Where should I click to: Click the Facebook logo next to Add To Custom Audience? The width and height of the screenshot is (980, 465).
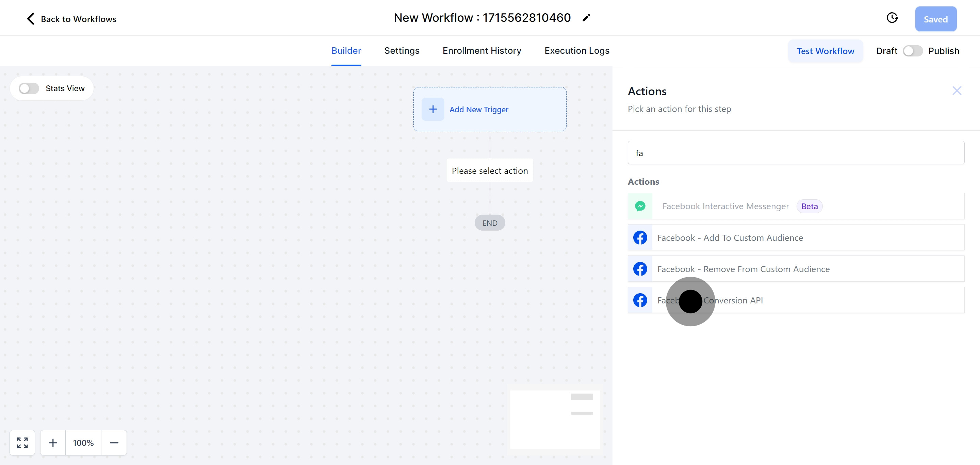640,237
